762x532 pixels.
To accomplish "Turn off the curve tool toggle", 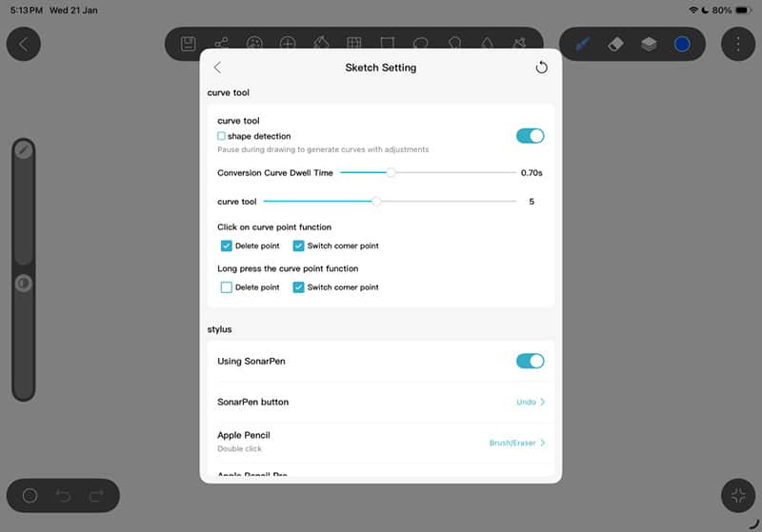I will pyautogui.click(x=530, y=136).
